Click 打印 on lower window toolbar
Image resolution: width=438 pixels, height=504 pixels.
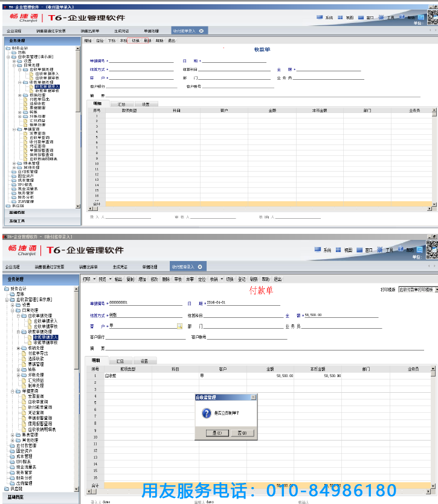pos(87,279)
